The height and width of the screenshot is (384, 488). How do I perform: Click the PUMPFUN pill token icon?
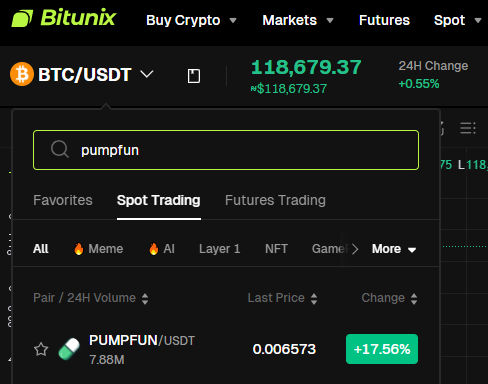(x=69, y=349)
